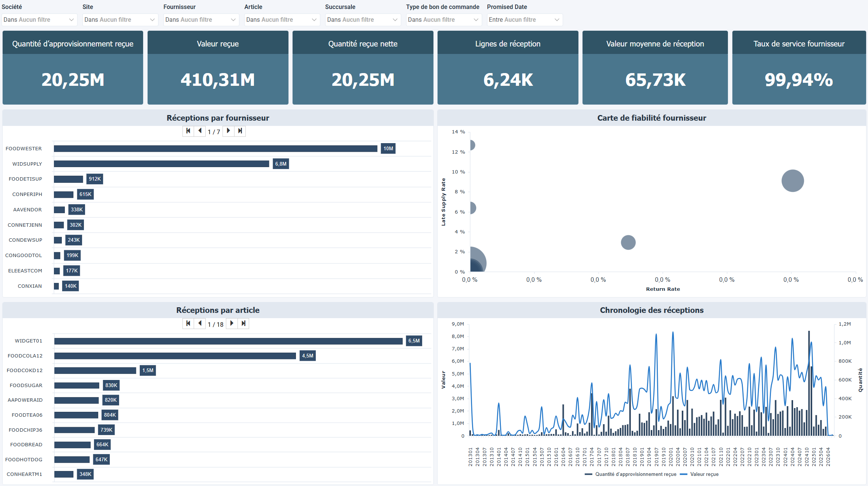Viewport: 868px width, 486px height.
Task: Open the Fournisseur filter dropdown
Action: 201,19
